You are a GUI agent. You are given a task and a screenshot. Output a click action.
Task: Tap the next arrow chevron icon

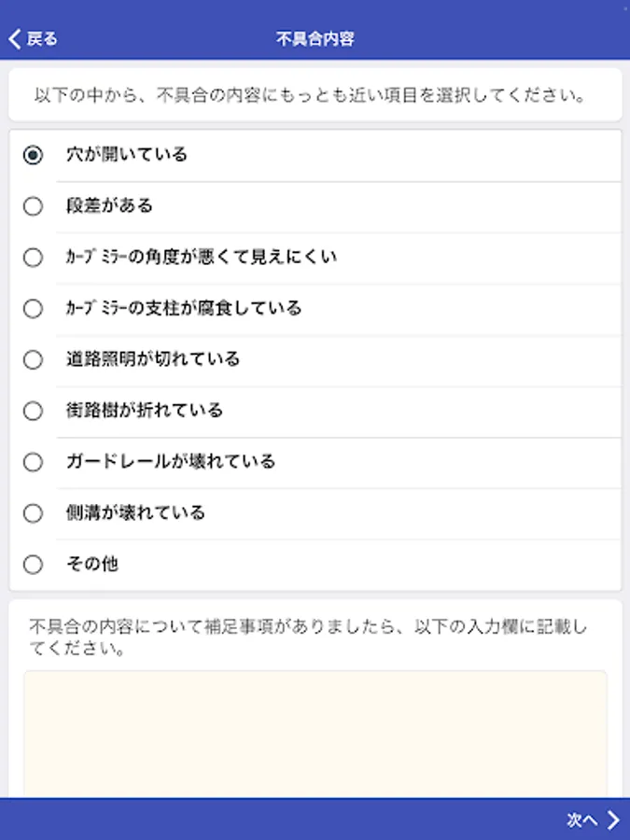[x=613, y=819]
